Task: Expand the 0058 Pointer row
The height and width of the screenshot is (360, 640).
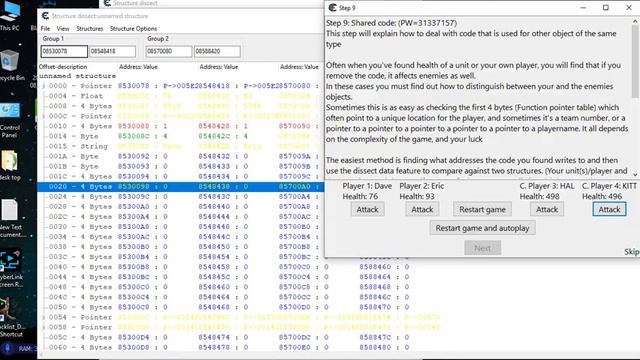Action: coord(44,327)
